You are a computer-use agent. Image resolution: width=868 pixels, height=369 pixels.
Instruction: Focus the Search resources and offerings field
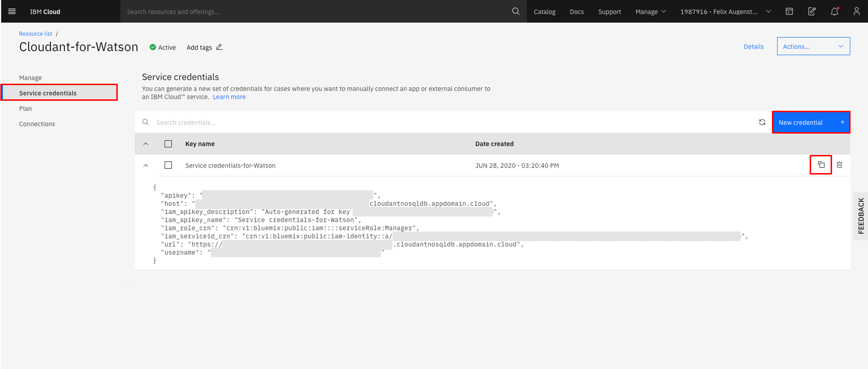(317, 11)
